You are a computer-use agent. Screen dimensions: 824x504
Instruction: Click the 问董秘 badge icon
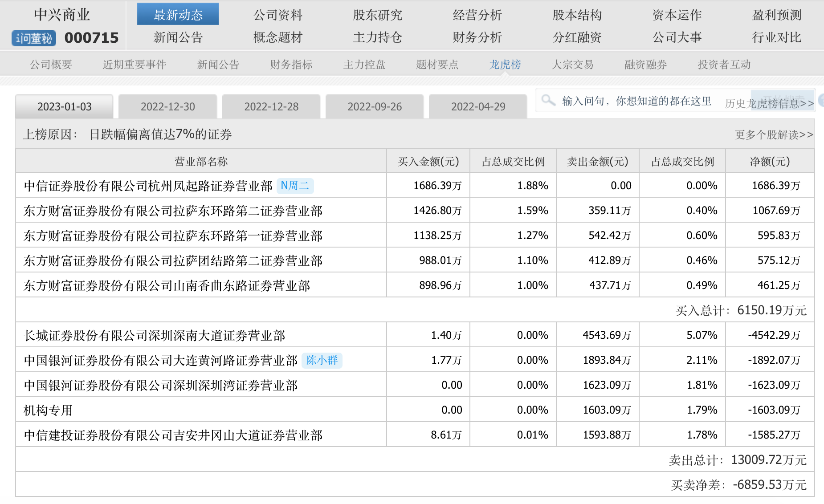coord(34,39)
